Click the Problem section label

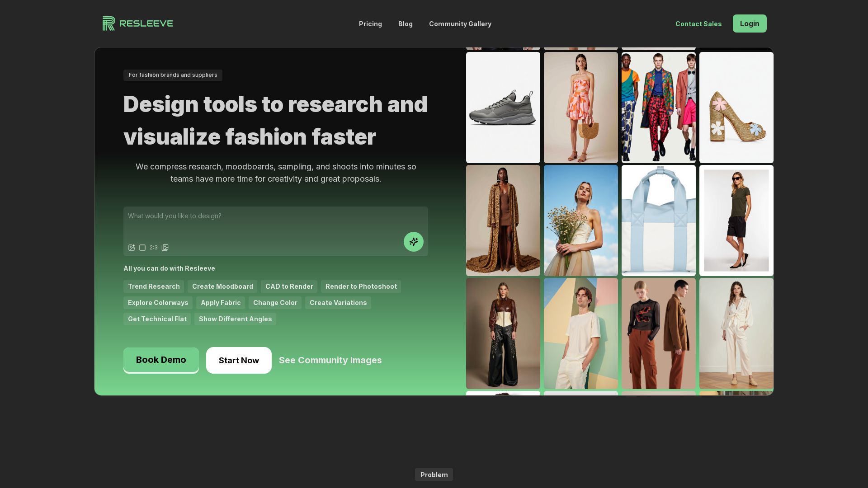[x=434, y=474]
